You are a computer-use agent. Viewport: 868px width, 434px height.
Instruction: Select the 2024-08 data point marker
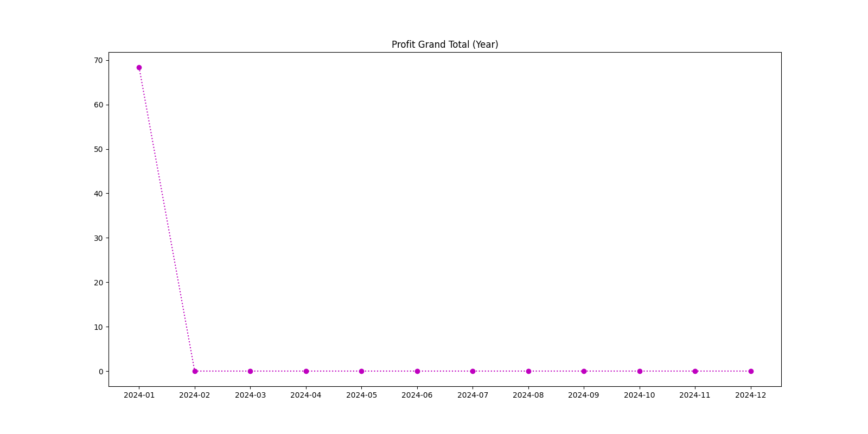528,371
